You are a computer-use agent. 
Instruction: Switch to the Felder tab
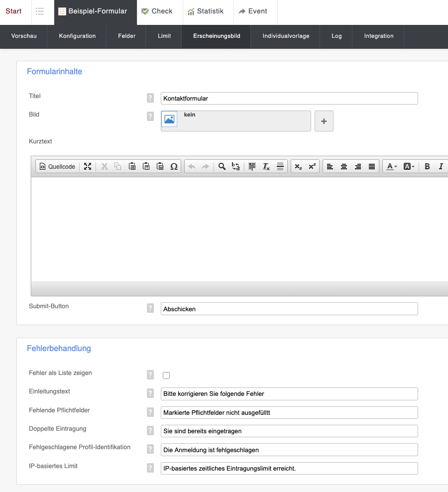(x=126, y=36)
